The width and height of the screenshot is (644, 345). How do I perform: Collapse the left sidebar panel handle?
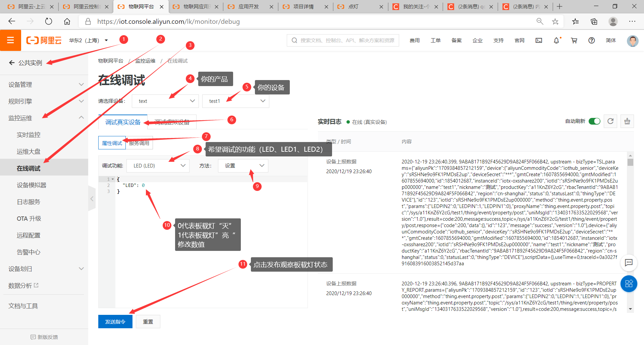click(x=92, y=199)
